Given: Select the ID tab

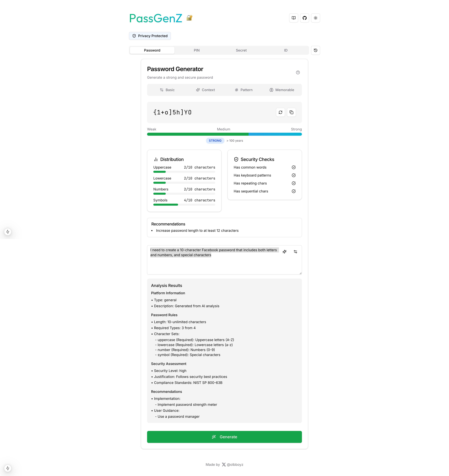Looking at the screenshot, I should click(x=285, y=50).
